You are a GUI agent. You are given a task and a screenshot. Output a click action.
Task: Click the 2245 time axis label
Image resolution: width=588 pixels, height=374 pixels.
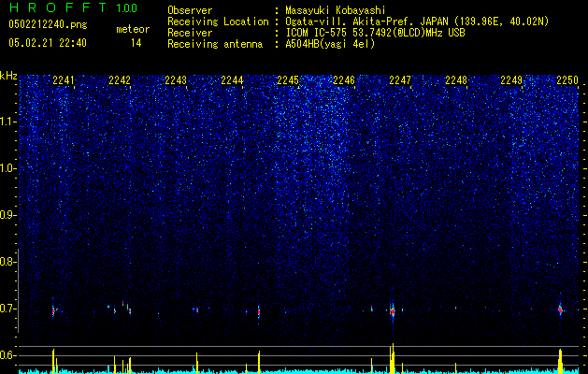point(288,80)
